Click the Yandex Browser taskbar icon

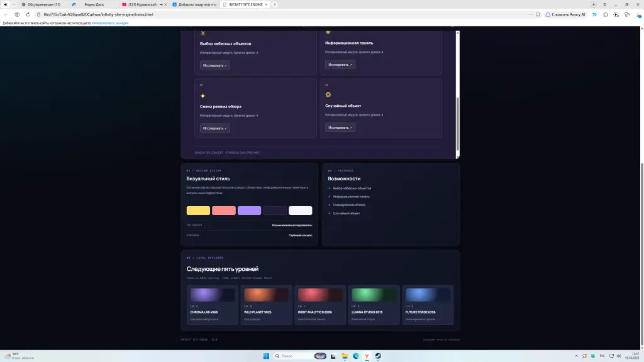tap(367, 356)
